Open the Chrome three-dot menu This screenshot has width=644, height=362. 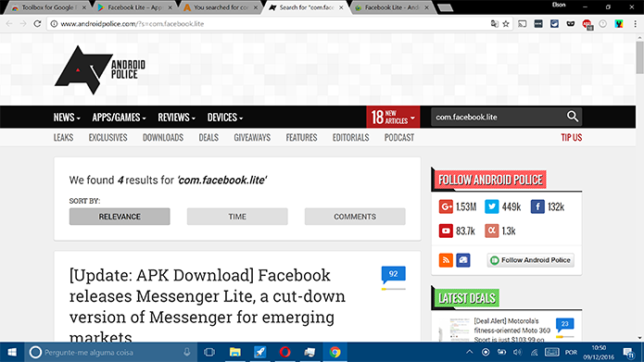(x=635, y=24)
